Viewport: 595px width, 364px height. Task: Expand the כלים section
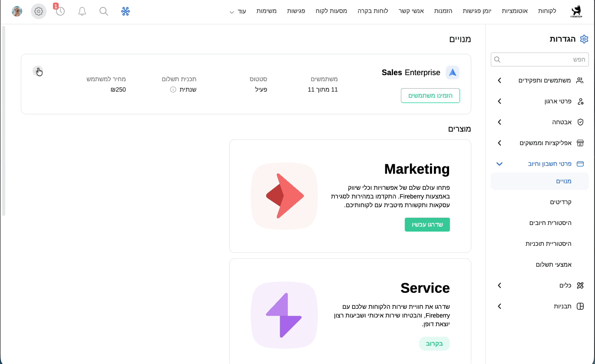pyautogui.click(x=499, y=285)
